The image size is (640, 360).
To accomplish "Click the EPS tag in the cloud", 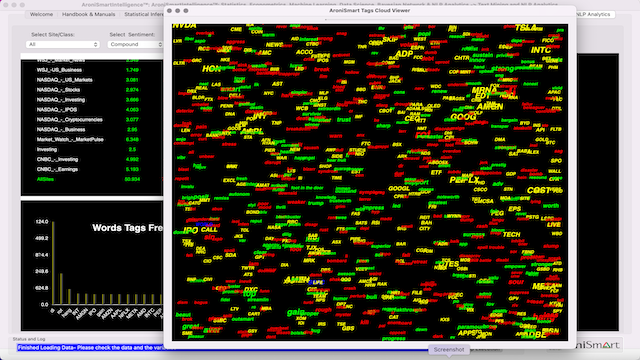I will coord(515,209).
